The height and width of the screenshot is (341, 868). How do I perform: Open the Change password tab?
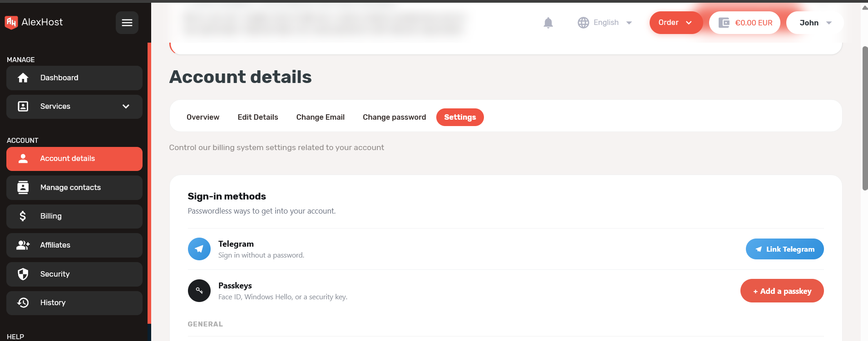[x=395, y=117]
